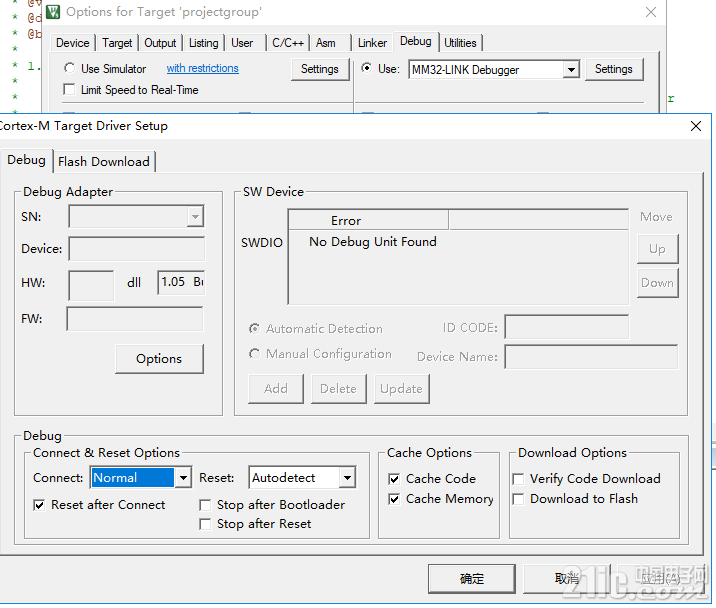
Task: Select the 'No Debug Unit Found' row
Action: [x=373, y=242]
